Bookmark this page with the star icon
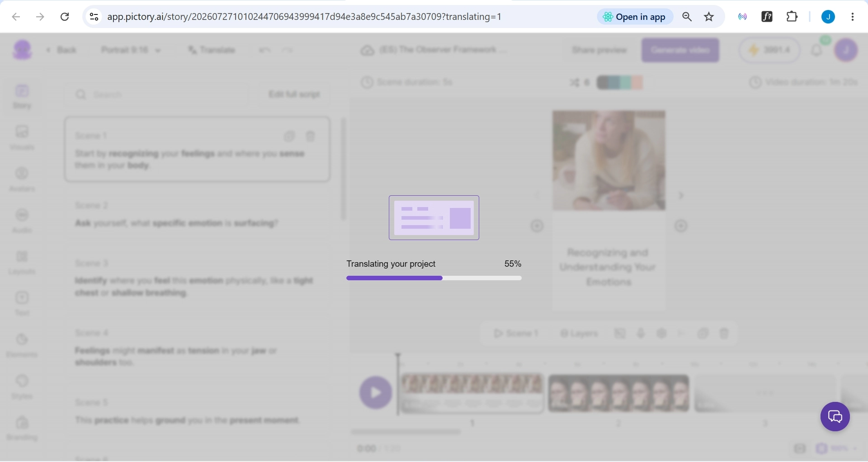 point(709,17)
